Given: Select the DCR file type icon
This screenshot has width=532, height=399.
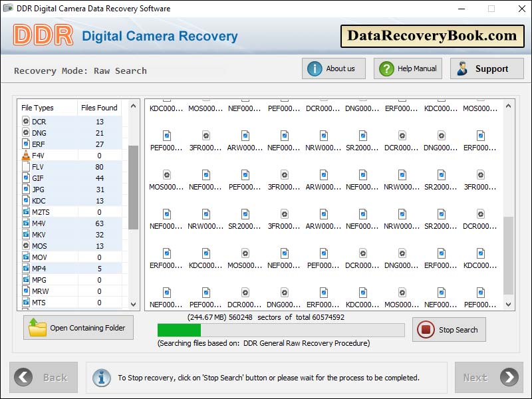Looking at the screenshot, I should pos(26,121).
